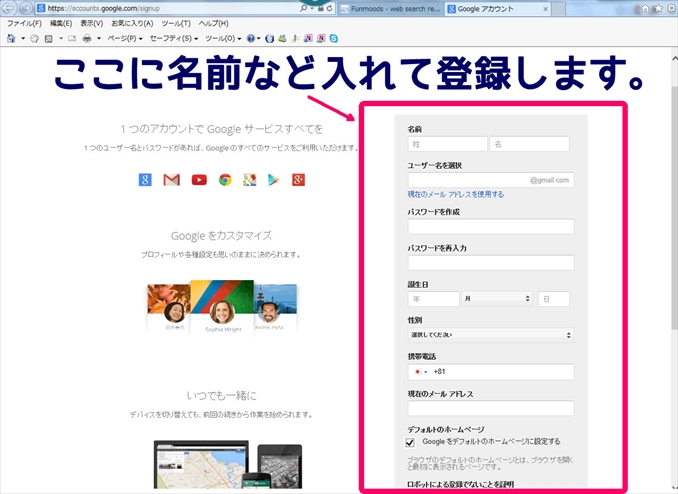Viewport: 678px width, 494px height.
Task: Click 現在のメールアドレスを使用する link
Action: click(x=456, y=195)
